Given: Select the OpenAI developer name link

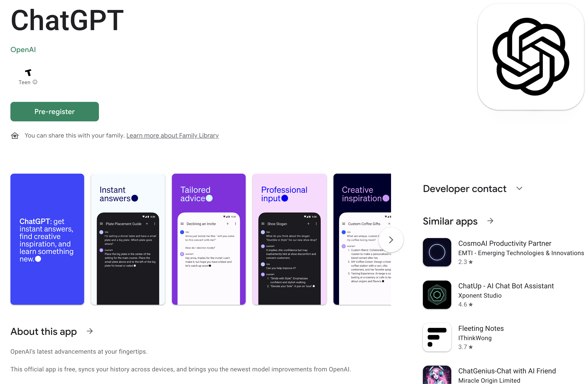Looking at the screenshot, I should click(x=23, y=48).
